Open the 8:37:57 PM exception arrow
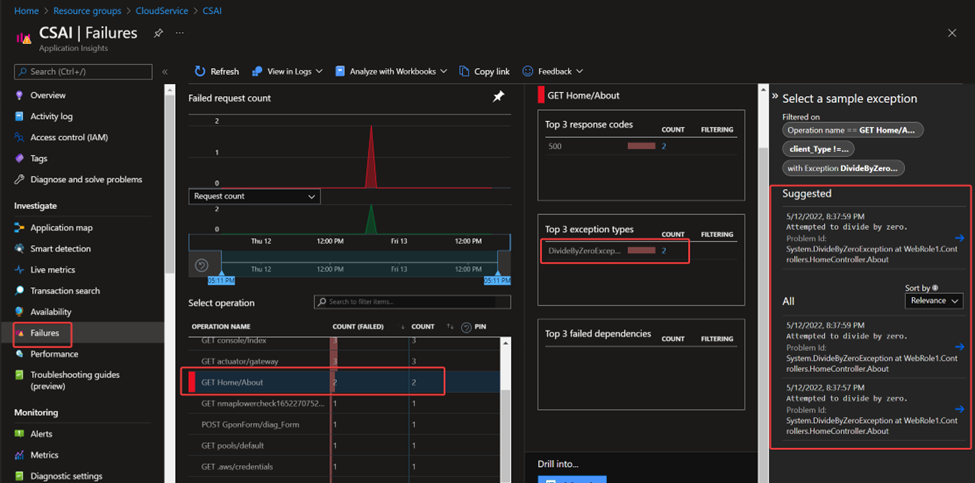Viewport: 975px width, 483px height. (x=959, y=409)
